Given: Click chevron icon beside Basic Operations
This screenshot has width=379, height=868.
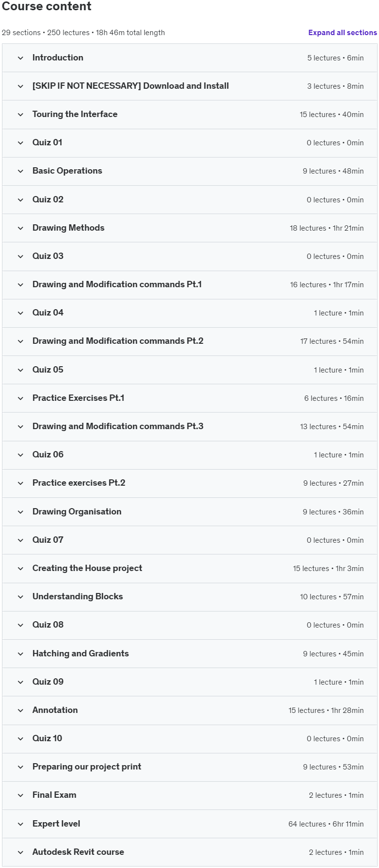Looking at the screenshot, I should point(20,171).
